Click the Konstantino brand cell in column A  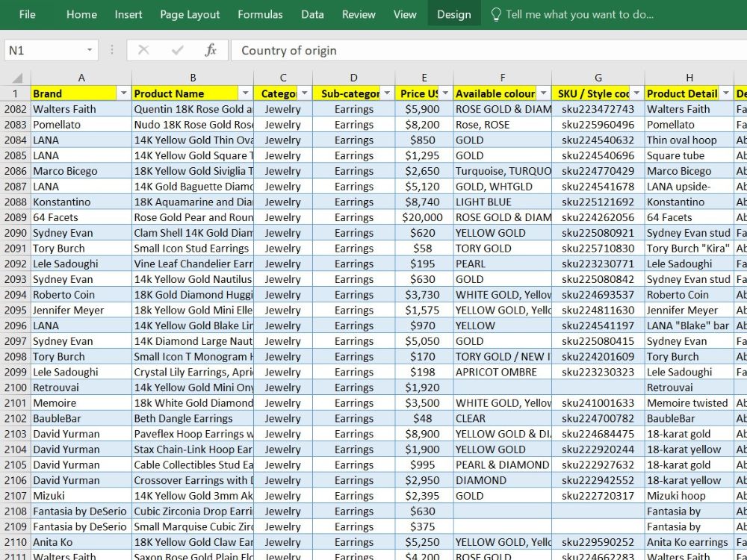81,202
